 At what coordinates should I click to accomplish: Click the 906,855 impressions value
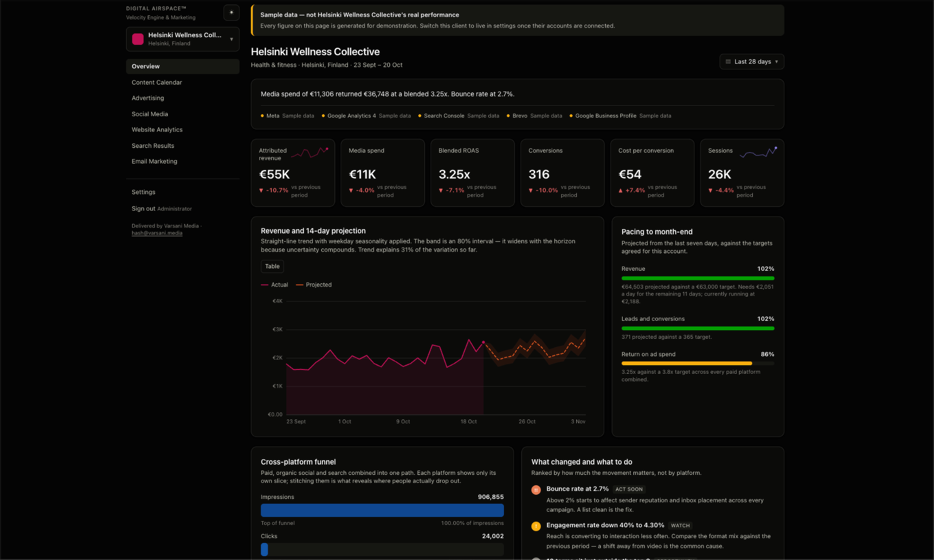(x=491, y=497)
